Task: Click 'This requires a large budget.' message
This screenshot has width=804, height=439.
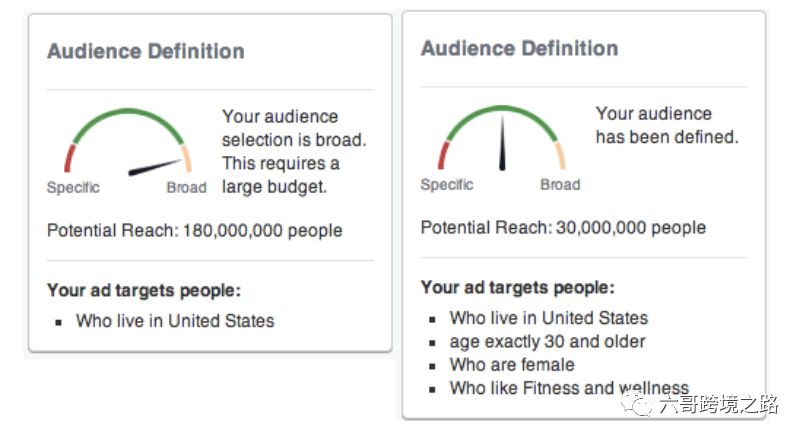Action: 280,174
